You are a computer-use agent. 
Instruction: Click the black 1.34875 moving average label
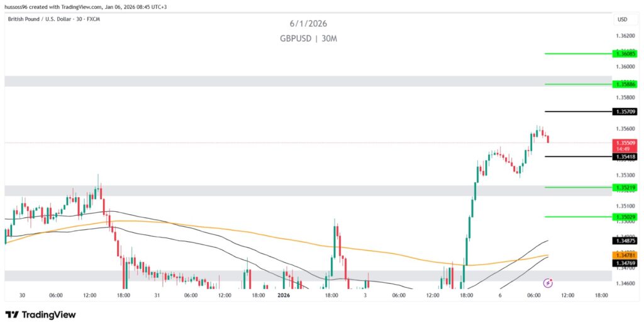pyautogui.click(x=626, y=241)
